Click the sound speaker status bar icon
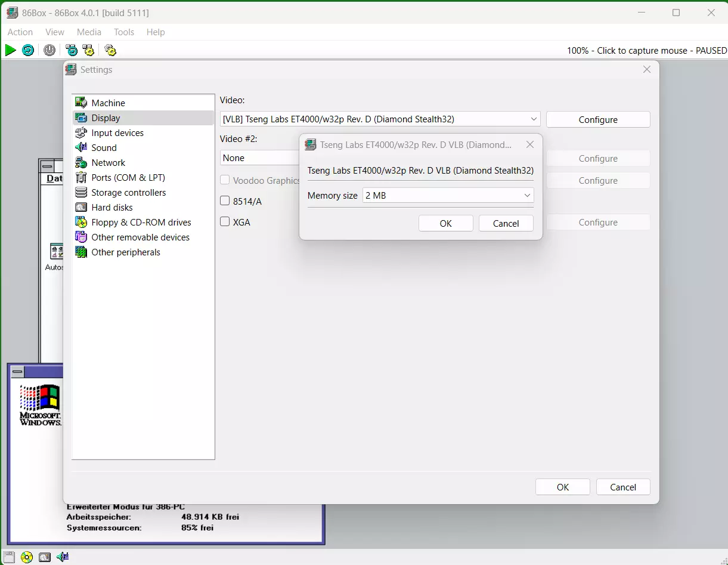Screen dimensions: 728x565 click(x=63, y=557)
